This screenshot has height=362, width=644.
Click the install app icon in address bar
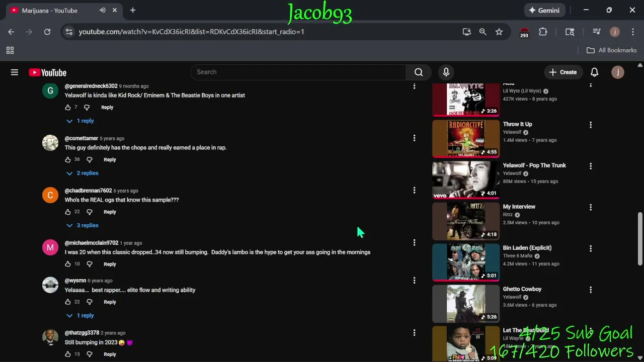click(x=467, y=32)
